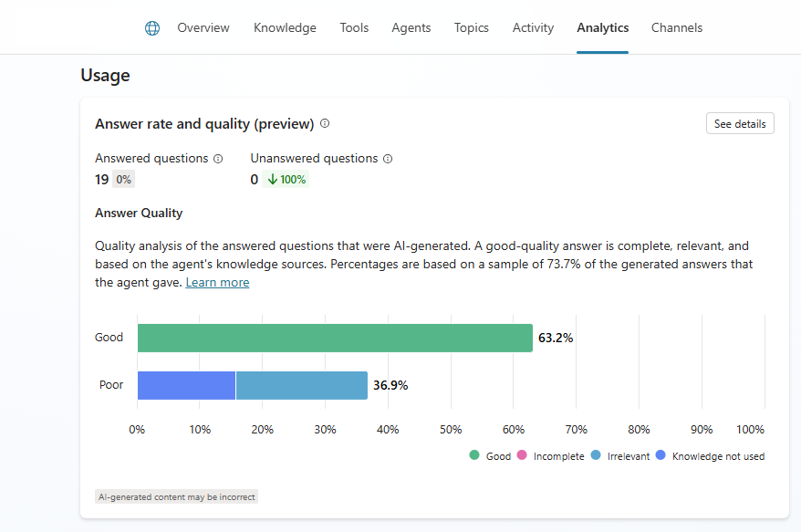The image size is (801, 532).
Task: Click info icon beside Unanswered questions
Action: tap(388, 159)
